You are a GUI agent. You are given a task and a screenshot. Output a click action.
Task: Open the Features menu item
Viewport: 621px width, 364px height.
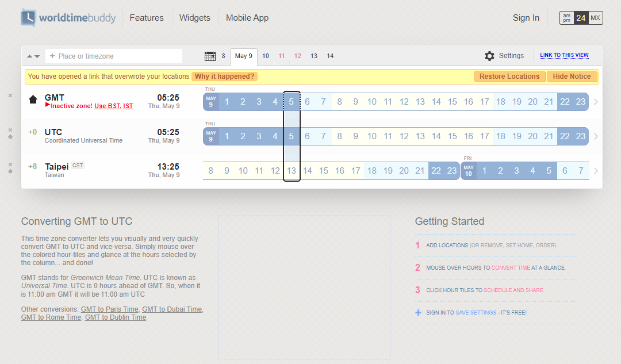click(x=147, y=18)
